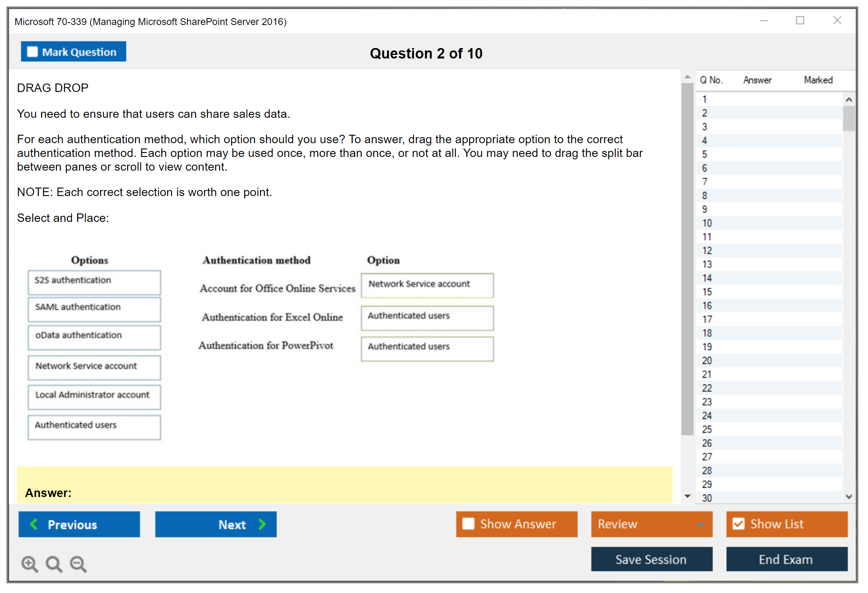Click the End Exam button
The height and width of the screenshot is (593, 868).
coord(786,559)
